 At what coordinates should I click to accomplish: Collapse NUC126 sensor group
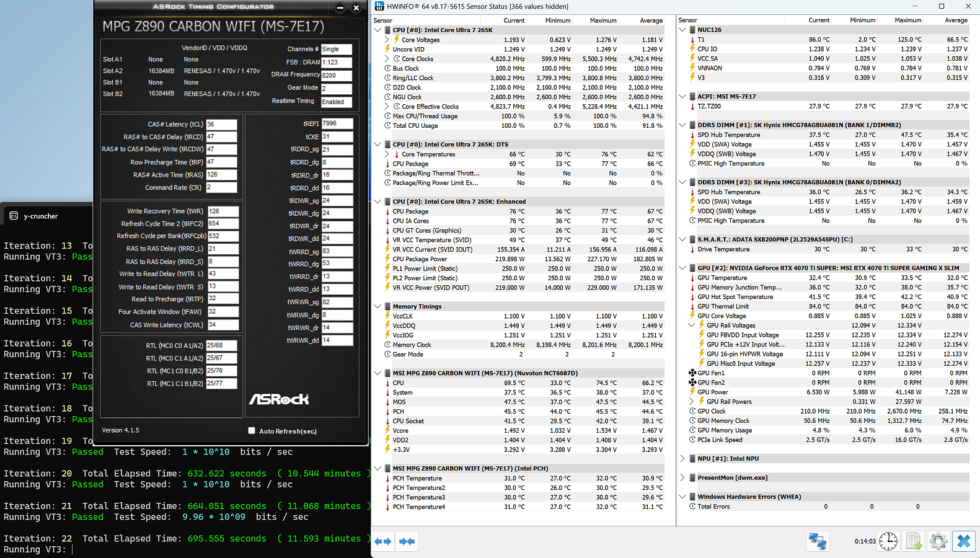pyautogui.click(x=682, y=30)
